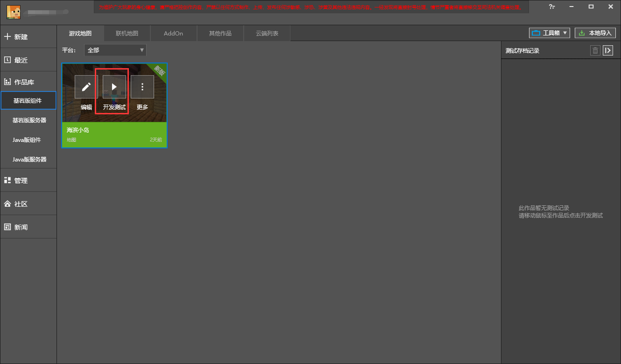Open 管理 in the sidebar
The width and height of the screenshot is (621, 364).
click(x=28, y=180)
